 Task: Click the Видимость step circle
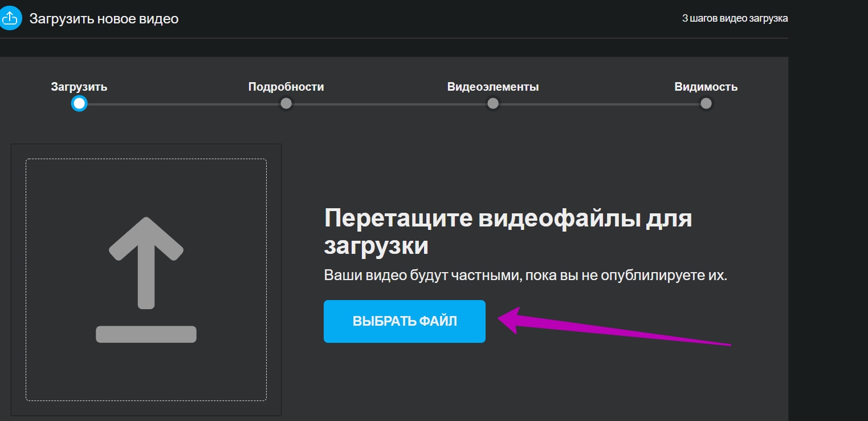pyautogui.click(x=706, y=104)
